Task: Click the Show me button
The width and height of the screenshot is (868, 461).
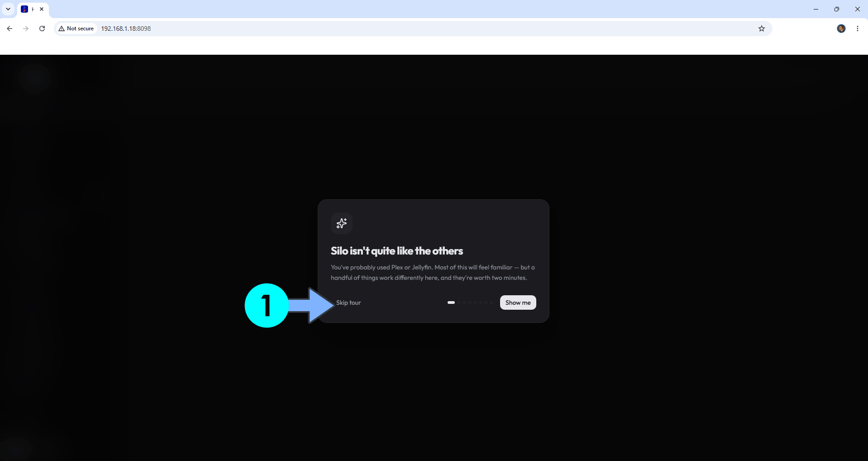Action: click(518, 303)
